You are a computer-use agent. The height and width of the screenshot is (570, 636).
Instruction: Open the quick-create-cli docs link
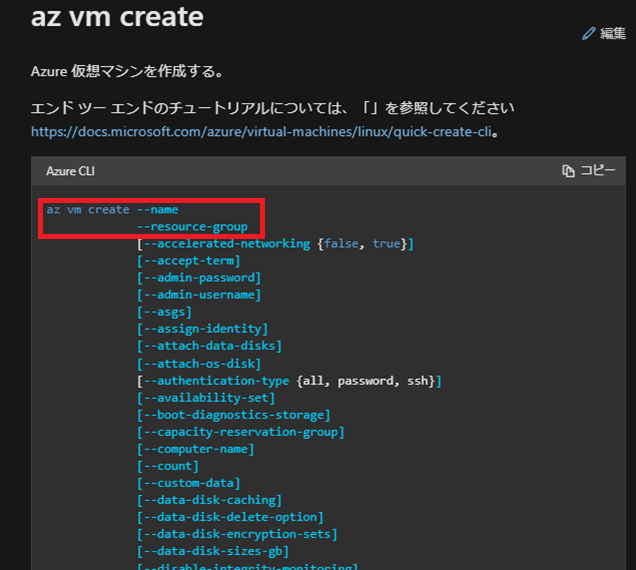pyautogui.click(x=261, y=131)
